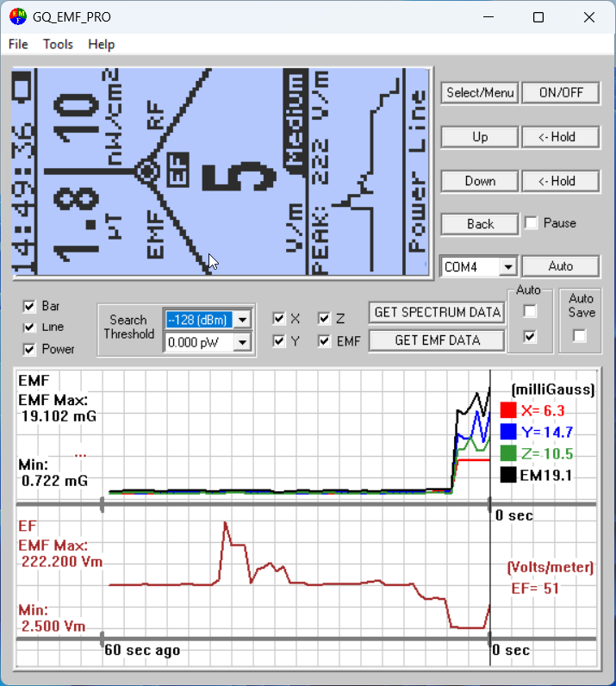Toggle the Power checkbox
The image size is (616, 686).
(x=29, y=349)
